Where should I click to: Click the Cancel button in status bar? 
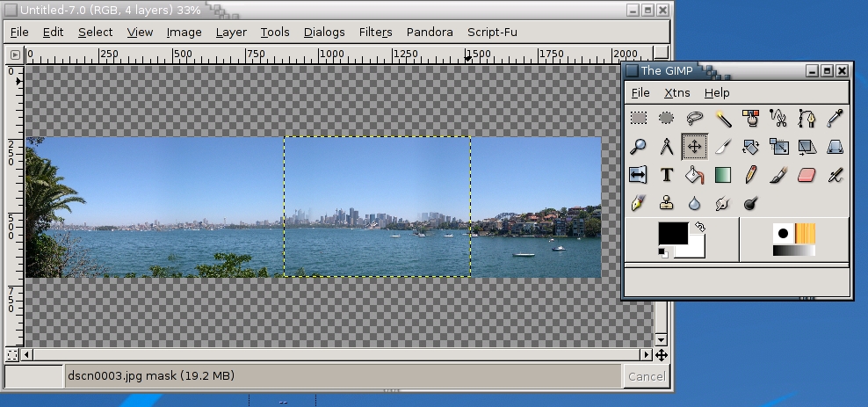pyautogui.click(x=647, y=377)
